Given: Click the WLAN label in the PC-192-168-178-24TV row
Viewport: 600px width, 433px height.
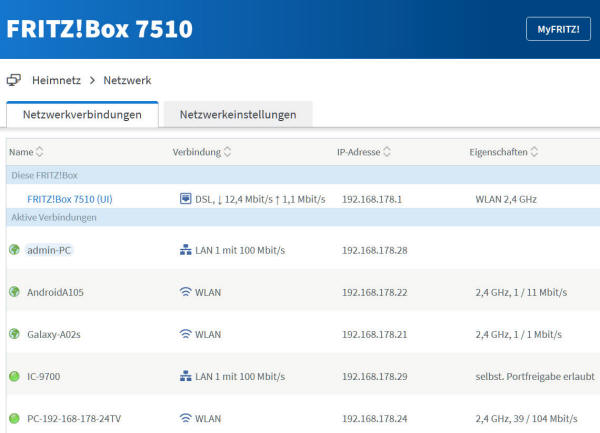Looking at the screenshot, I should point(208,418).
